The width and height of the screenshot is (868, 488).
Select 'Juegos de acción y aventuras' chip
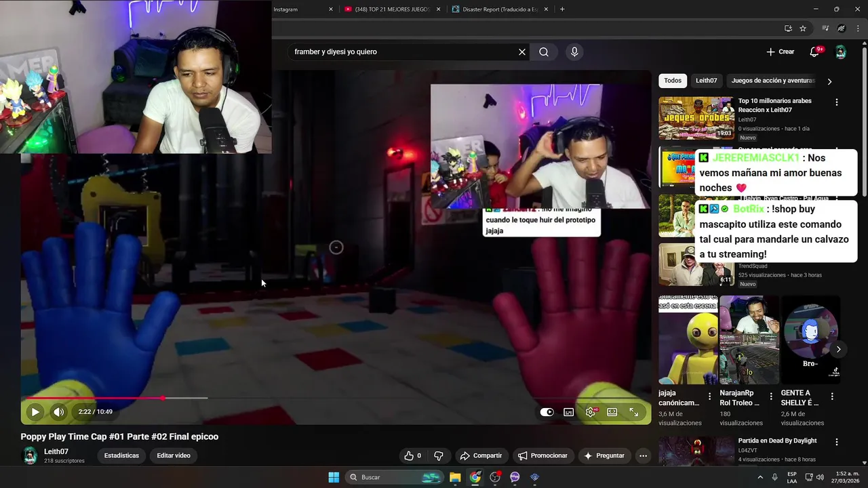pos(773,81)
